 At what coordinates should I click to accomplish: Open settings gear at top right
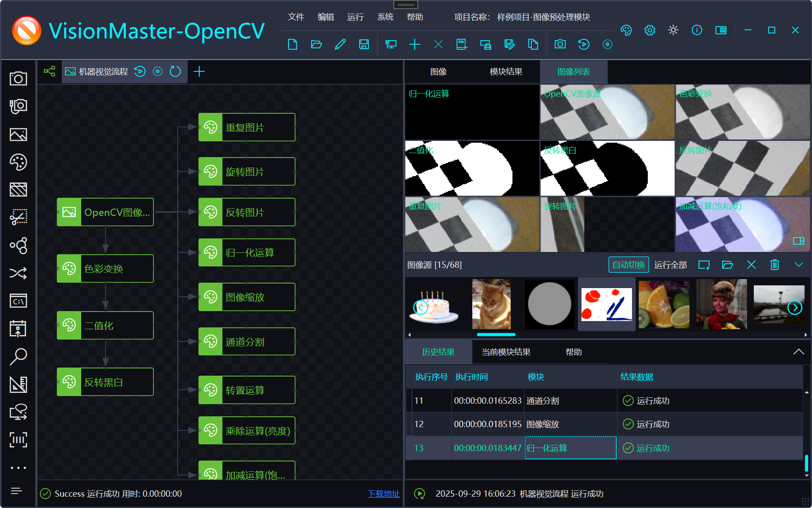coord(650,30)
